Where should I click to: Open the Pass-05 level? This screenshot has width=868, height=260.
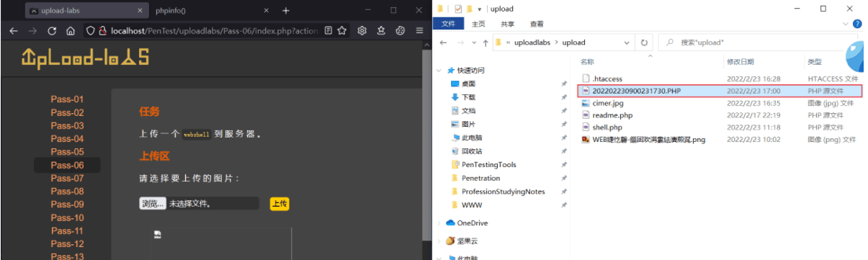coord(67,152)
